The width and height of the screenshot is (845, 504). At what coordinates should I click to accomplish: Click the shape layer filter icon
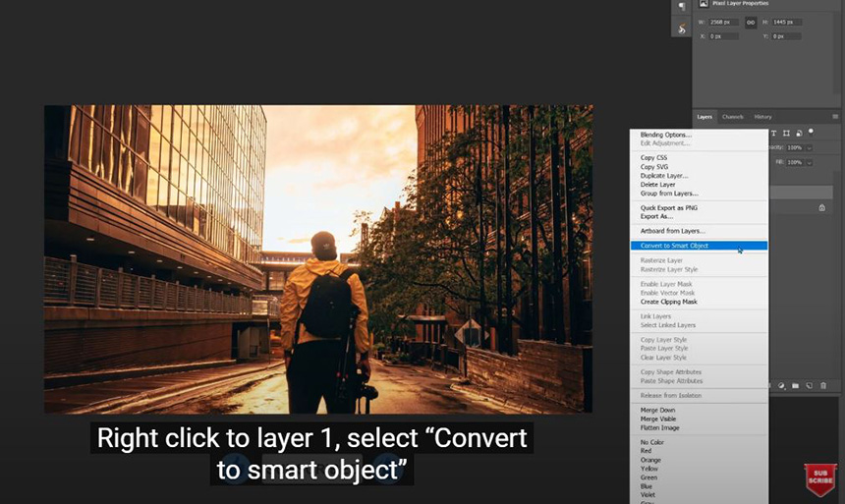tap(787, 133)
